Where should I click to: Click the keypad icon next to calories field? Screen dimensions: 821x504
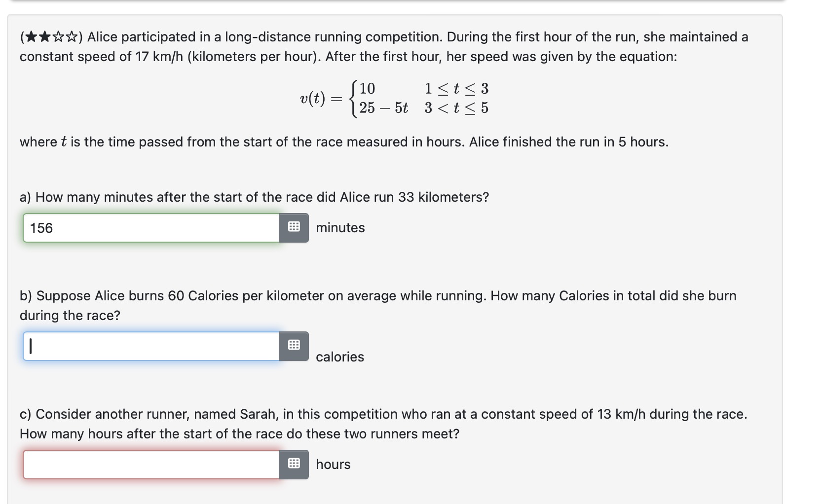pos(294,346)
